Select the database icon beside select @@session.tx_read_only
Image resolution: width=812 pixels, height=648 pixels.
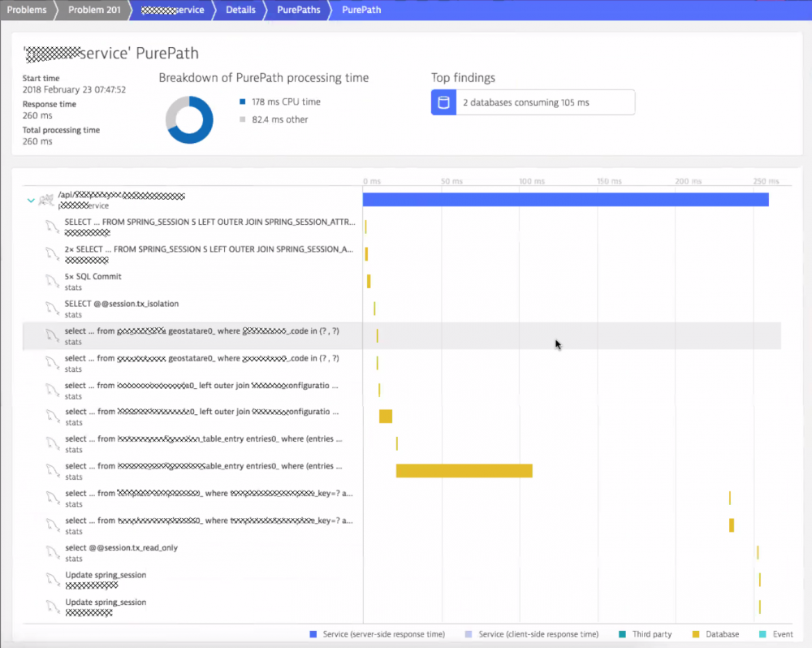pos(50,552)
